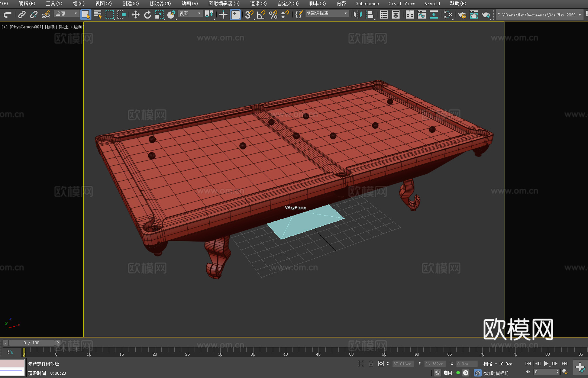
Task: Click the Select and Move tool
Action: coord(136,14)
